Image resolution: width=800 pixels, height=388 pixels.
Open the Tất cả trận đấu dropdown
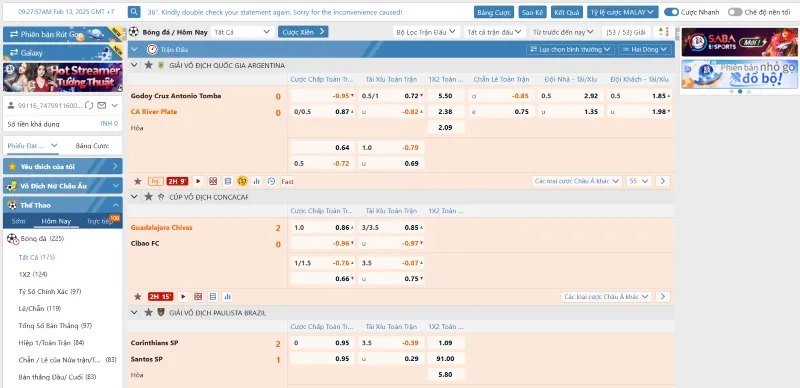click(494, 32)
